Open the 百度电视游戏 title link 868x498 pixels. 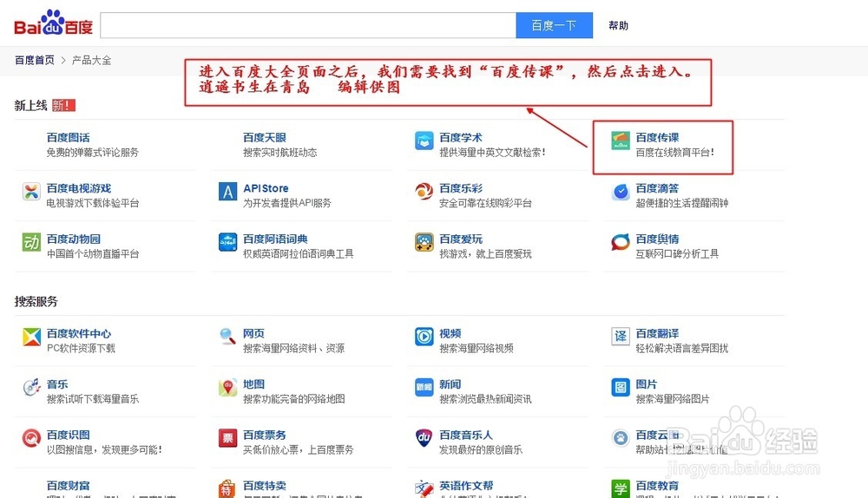79,188
